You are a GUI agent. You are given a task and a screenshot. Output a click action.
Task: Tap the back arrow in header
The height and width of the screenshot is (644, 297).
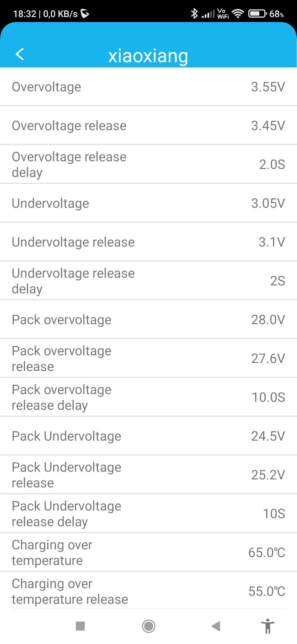pos(20,54)
